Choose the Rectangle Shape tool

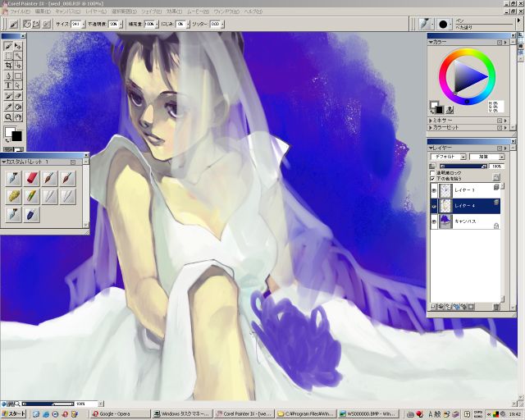[18, 75]
